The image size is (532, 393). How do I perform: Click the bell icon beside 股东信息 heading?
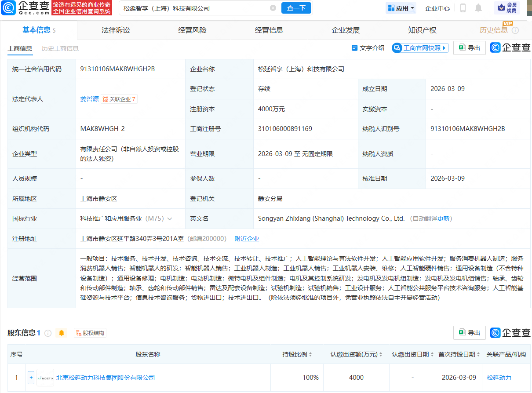tap(61, 333)
